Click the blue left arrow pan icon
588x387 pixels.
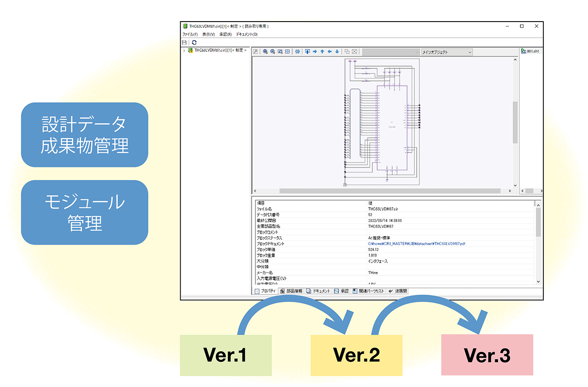point(329,52)
